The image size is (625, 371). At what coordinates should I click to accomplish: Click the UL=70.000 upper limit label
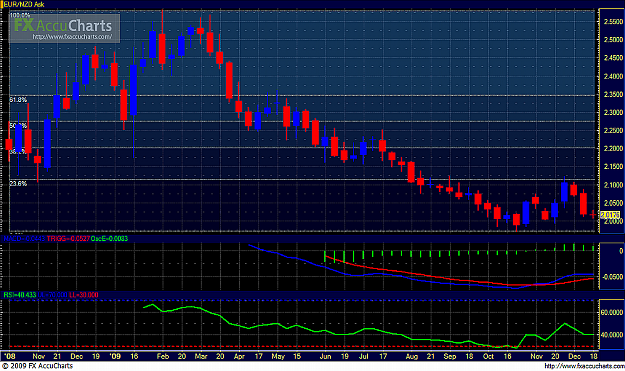(x=53, y=295)
